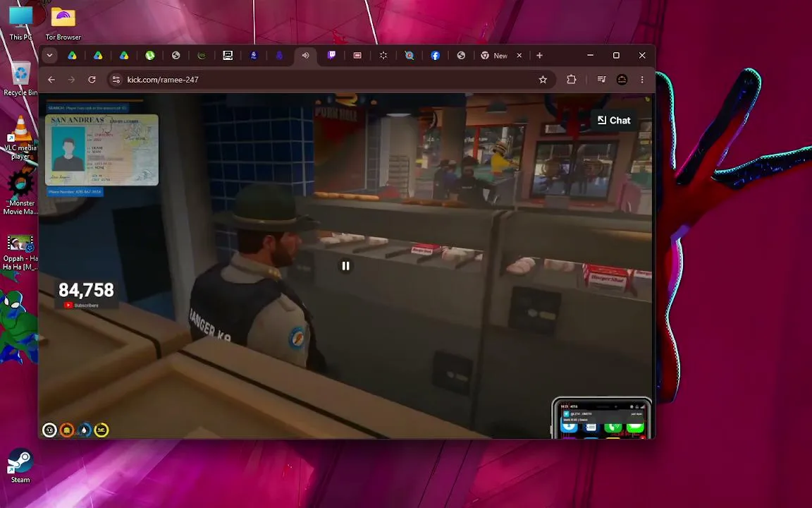
Task: Maximize the Chrome window
Action: point(616,56)
